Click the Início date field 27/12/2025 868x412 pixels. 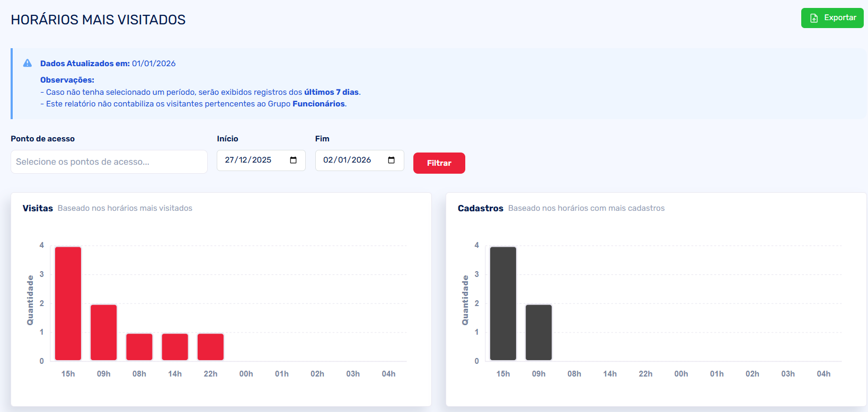coord(248,160)
